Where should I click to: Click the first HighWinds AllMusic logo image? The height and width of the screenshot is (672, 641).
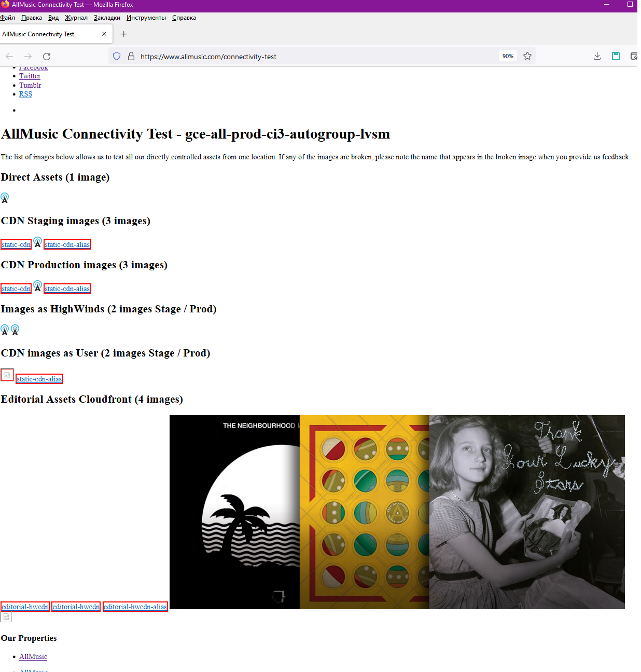point(5,330)
